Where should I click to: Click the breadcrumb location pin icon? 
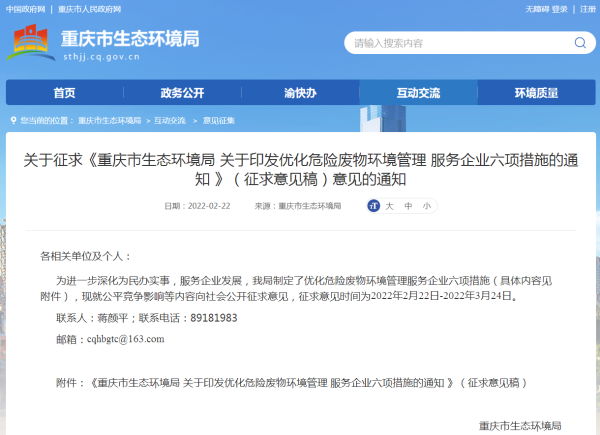pos(12,120)
